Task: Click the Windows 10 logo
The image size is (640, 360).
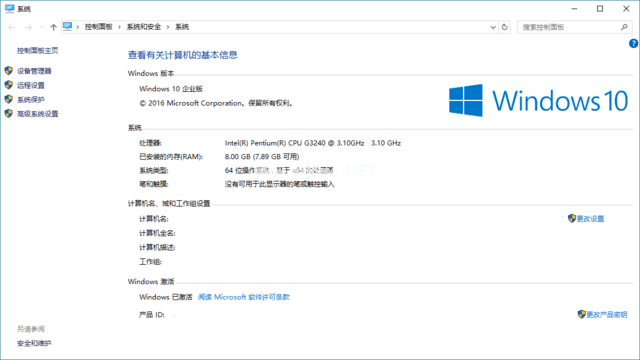Action: point(538,100)
